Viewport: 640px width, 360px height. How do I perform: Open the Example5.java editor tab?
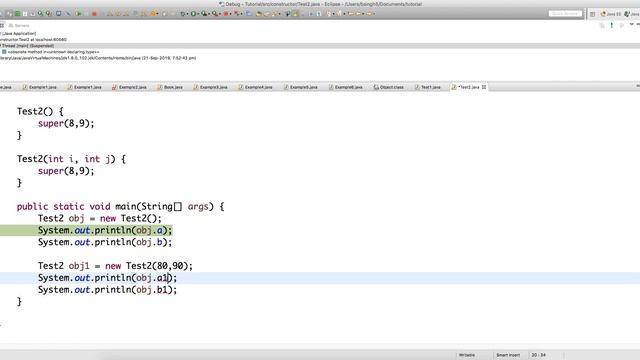pos(300,87)
